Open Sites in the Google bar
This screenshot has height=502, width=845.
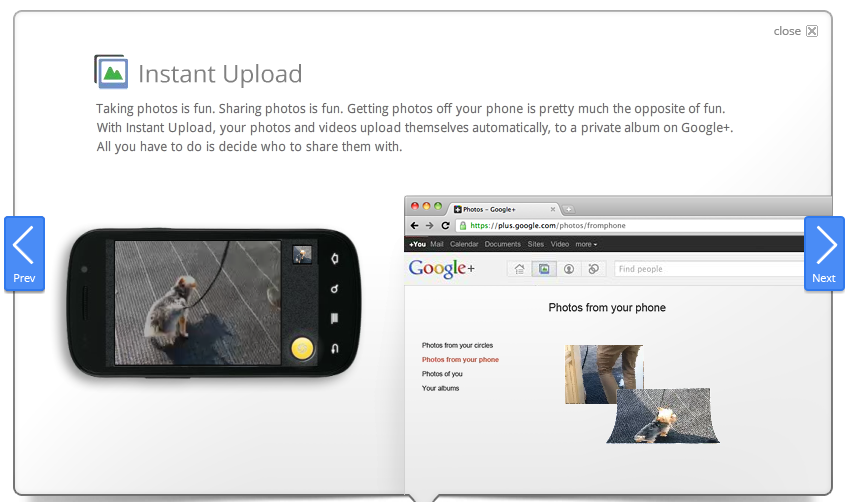[x=536, y=244]
